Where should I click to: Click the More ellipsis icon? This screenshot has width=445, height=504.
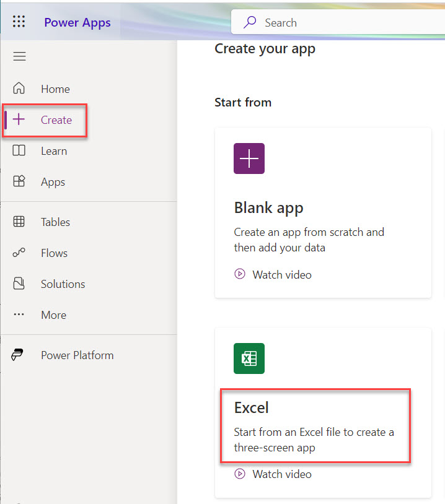(19, 315)
